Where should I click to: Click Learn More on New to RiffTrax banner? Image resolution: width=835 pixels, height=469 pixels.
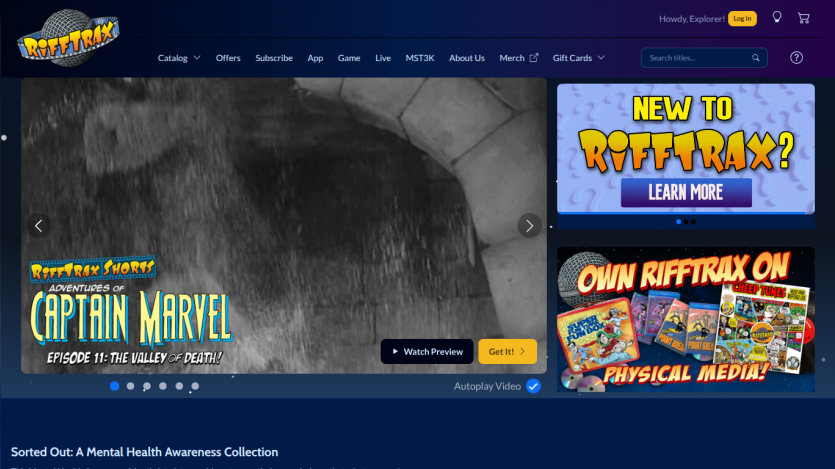click(x=686, y=192)
